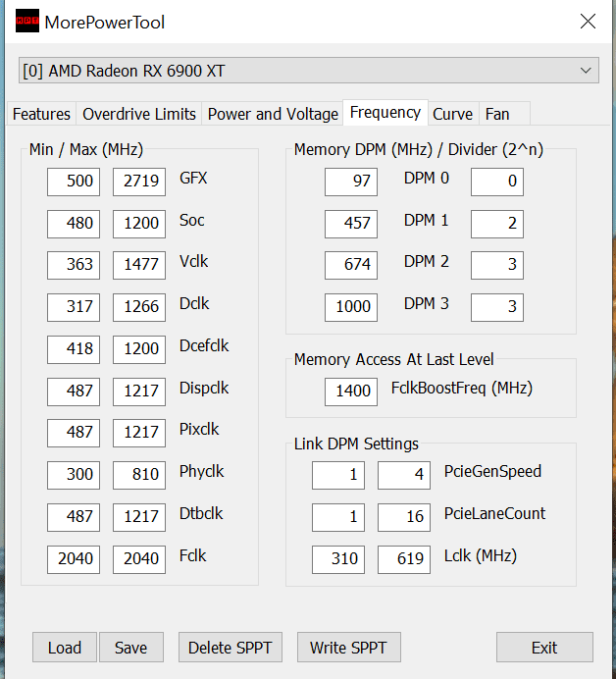Click the FclkBoostFreq (MHz) label
Screen dimensions: 616x679
462,388
